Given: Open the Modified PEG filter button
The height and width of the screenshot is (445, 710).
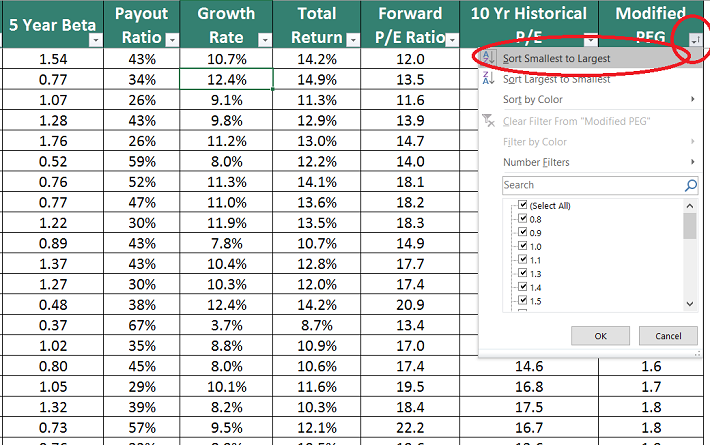Looking at the screenshot, I should 694,39.
